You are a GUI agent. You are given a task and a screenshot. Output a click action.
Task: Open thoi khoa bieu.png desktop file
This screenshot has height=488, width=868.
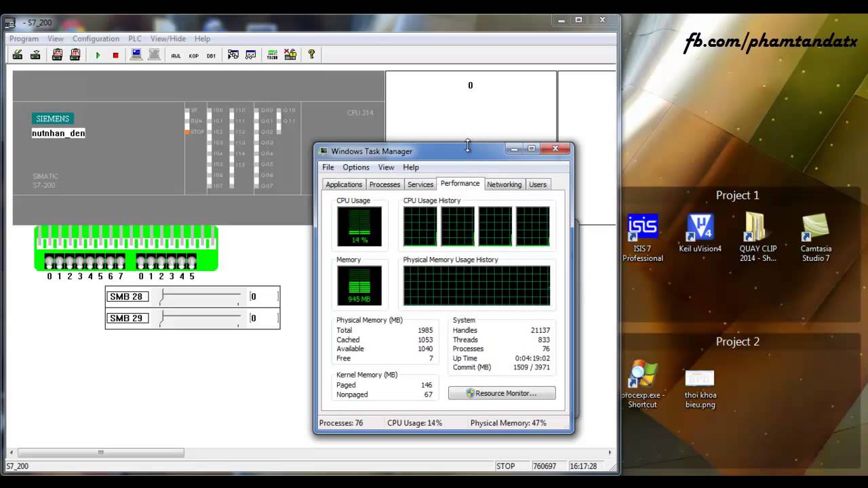(700, 388)
